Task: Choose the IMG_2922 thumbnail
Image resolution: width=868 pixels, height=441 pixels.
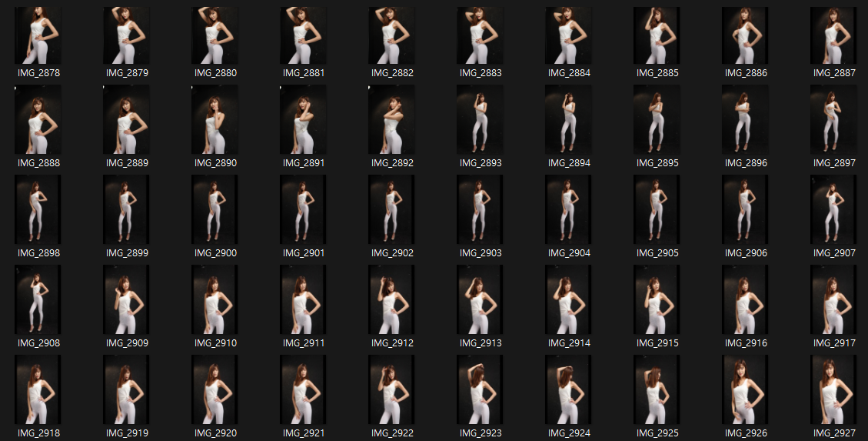Action: click(x=392, y=389)
